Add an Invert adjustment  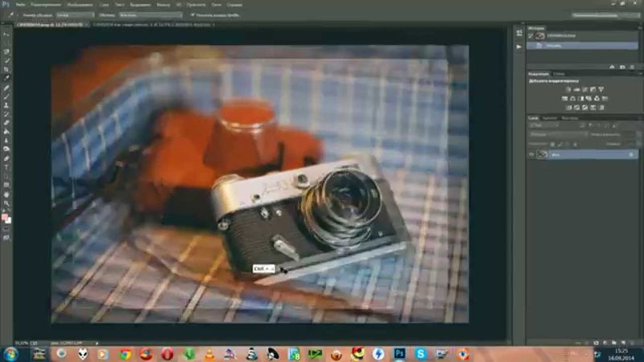[569, 108]
